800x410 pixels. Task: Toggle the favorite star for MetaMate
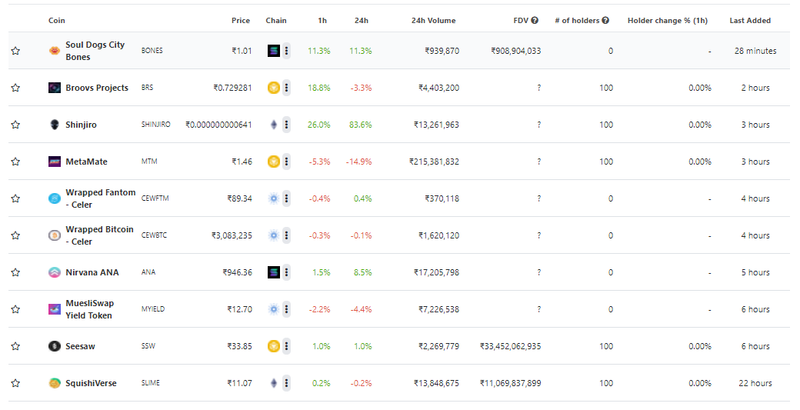[x=16, y=162]
